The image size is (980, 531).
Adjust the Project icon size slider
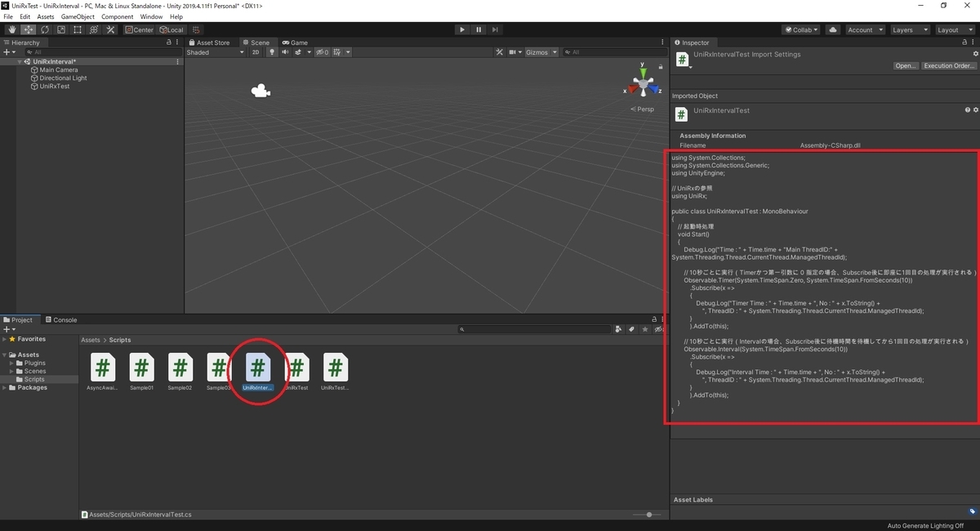tap(649, 515)
